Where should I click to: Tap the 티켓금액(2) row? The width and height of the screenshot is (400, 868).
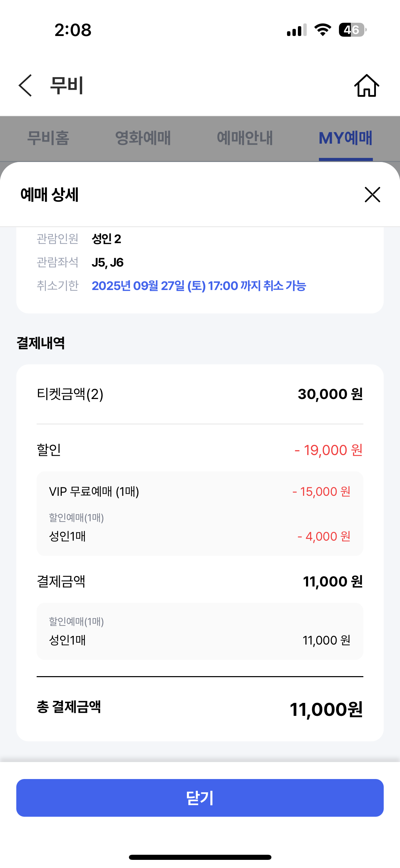pyautogui.click(x=200, y=394)
